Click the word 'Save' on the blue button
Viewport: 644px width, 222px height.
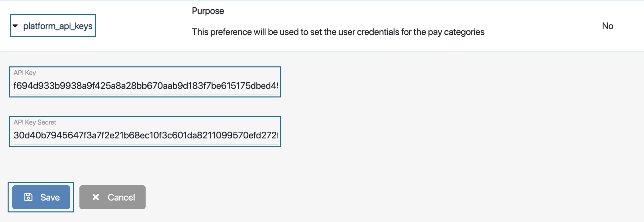(x=50, y=198)
